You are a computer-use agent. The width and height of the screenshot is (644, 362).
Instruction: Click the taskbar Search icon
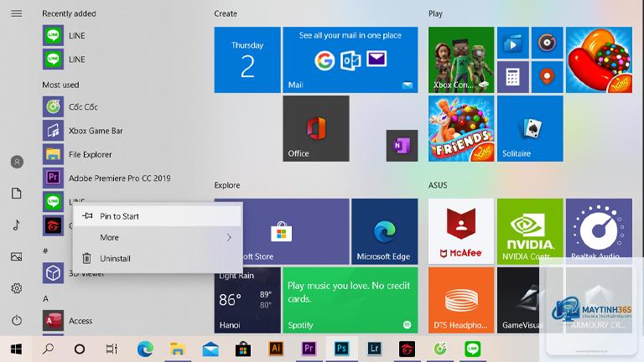[48, 349]
